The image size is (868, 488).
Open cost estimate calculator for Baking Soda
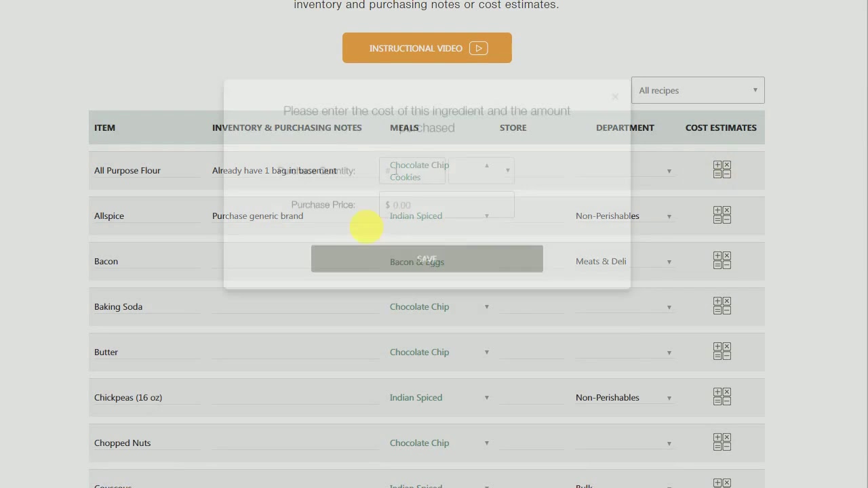722,306
